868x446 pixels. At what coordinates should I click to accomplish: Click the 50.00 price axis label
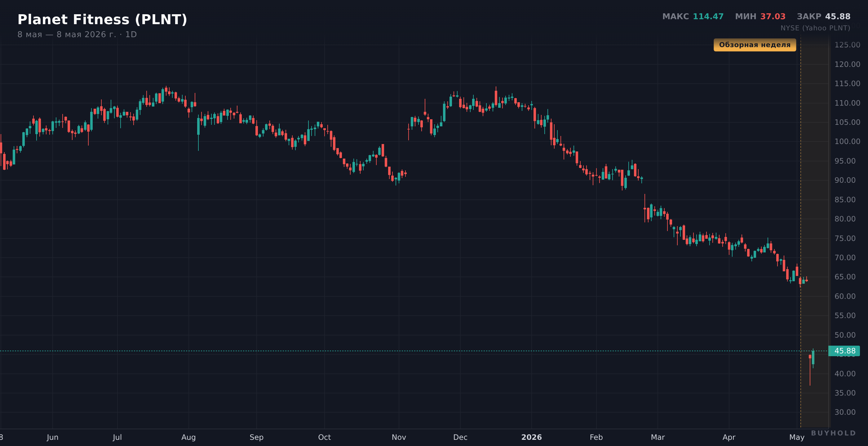pyautogui.click(x=845, y=335)
